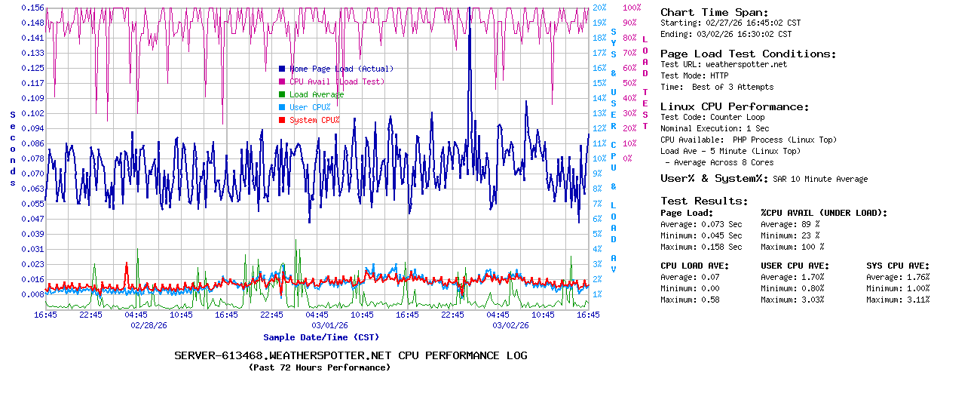This screenshot has height=415, width=980.
Task: Select the 02/28/26 date label on the time axis
Action: [x=149, y=325]
